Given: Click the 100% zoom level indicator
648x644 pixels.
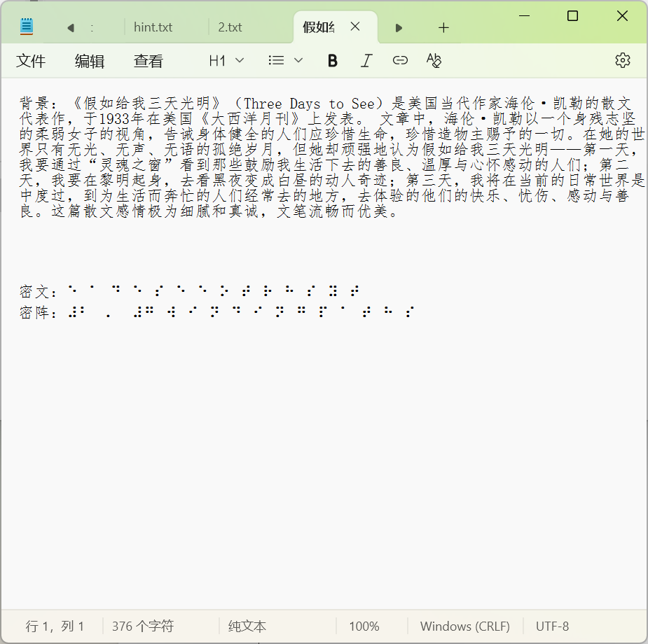Looking at the screenshot, I should click(364, 626).
